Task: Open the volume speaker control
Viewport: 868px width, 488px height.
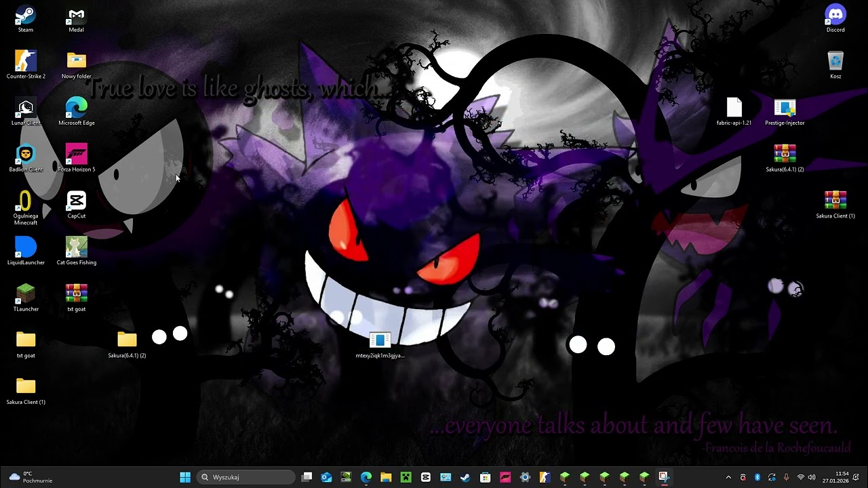Action: coord(812,477)
